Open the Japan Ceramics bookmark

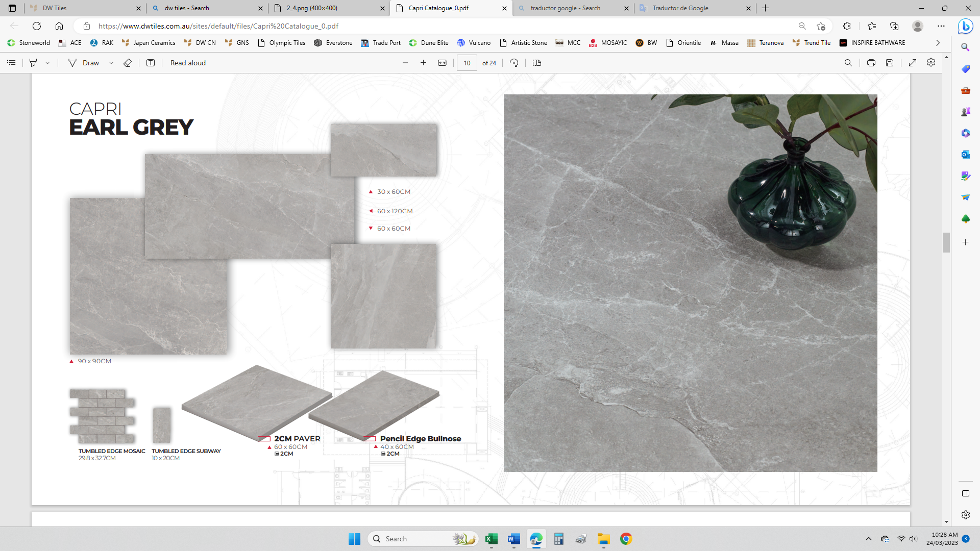click(149, 43)
